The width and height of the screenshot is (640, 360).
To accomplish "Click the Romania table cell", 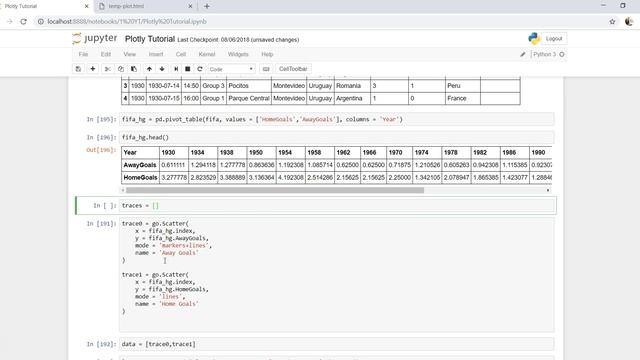I will pos(352,86).
